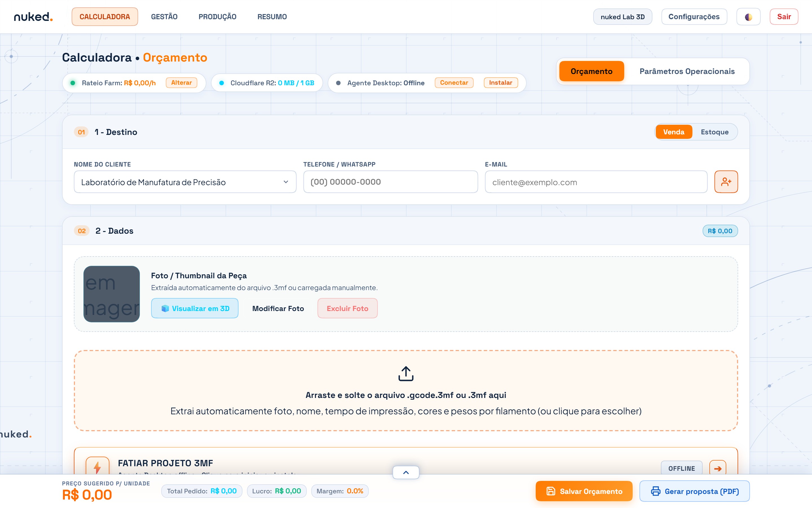The height and width of the screenshot is (508, 812).
Task: Click Gerar proposta (PDF) button
Action: pyautogui.click(x=694, y=491)
